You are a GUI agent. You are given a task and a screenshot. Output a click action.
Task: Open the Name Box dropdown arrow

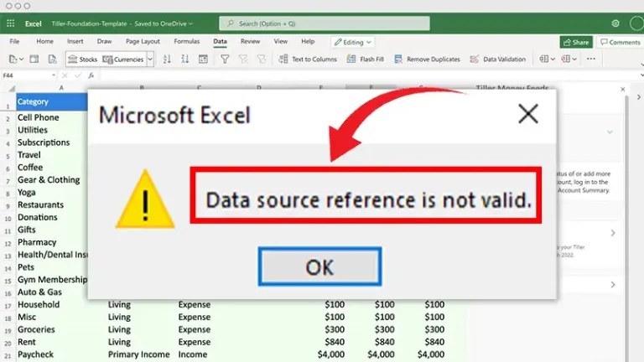click(54, 75)
